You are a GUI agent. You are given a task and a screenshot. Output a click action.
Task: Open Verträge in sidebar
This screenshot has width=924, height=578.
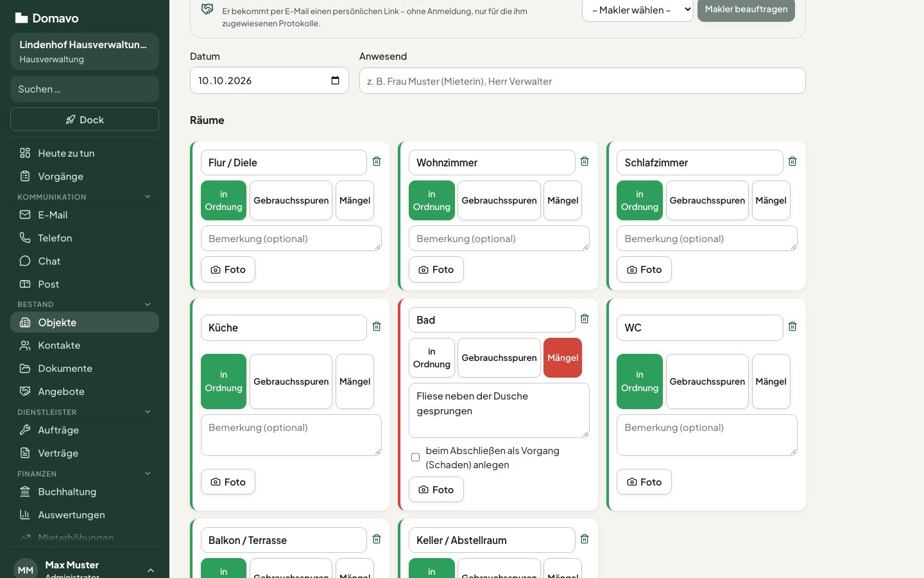pos(85,453)
